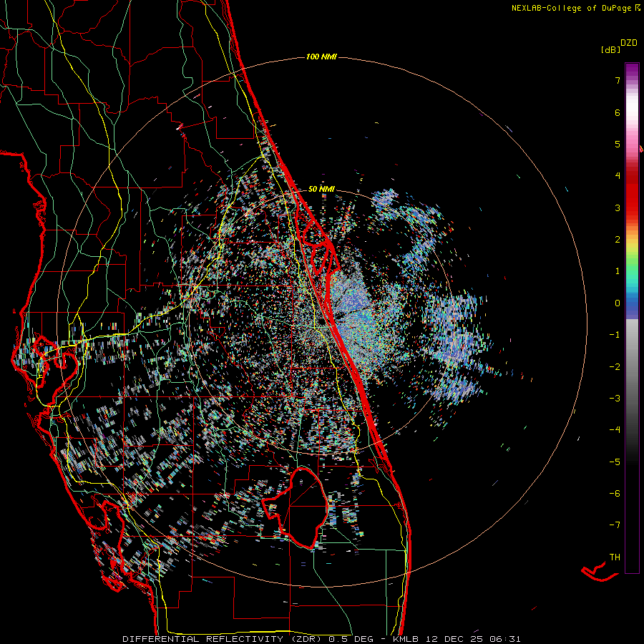Click the -2 scale label
The height and width of the screenshot is (644, 644).
click(615, 367)
